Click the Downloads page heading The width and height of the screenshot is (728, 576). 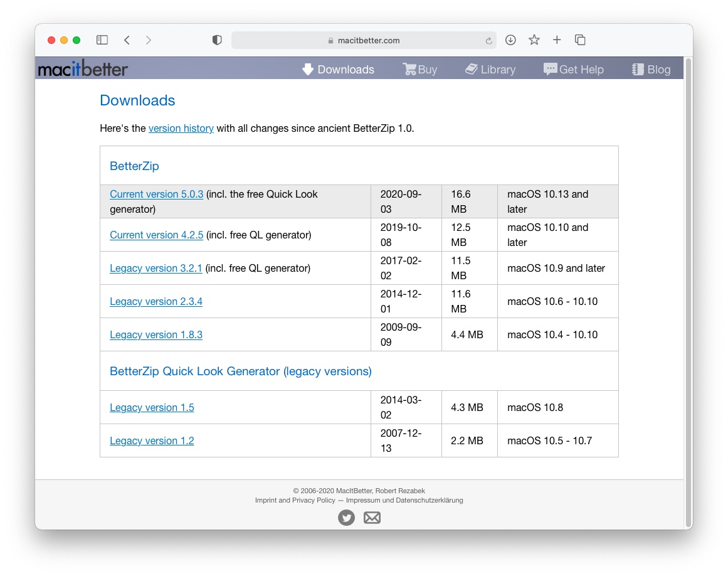(x=137, y=100)
